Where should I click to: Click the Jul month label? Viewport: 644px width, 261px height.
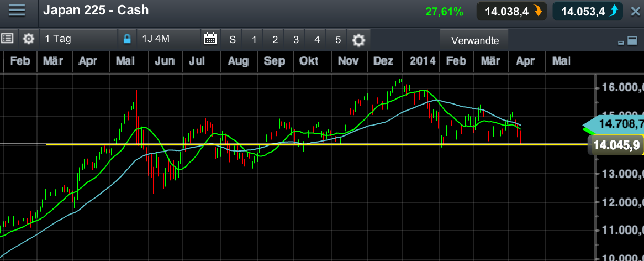click(x=197, y=61)
